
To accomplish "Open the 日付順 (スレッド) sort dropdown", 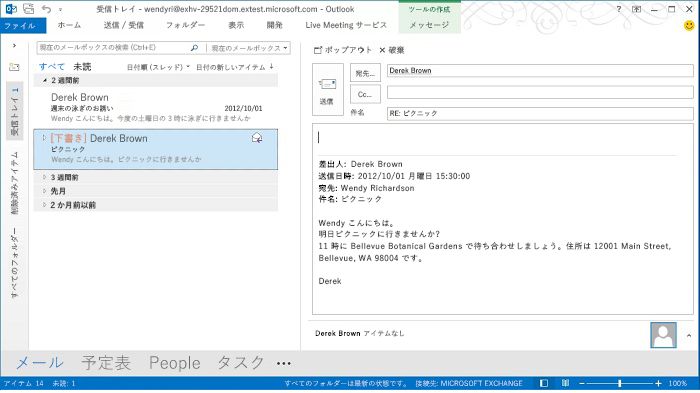I will tap(158, 67).
